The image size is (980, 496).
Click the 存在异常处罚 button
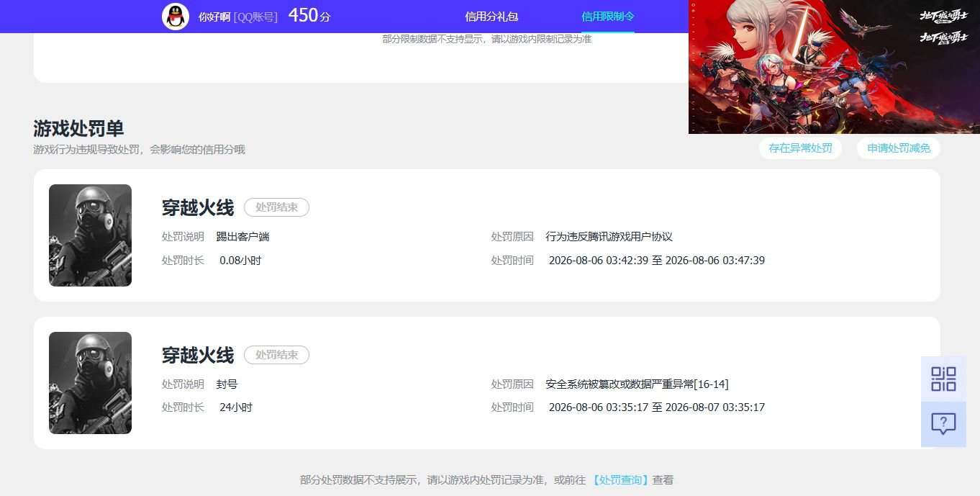[x=800, y=148]
